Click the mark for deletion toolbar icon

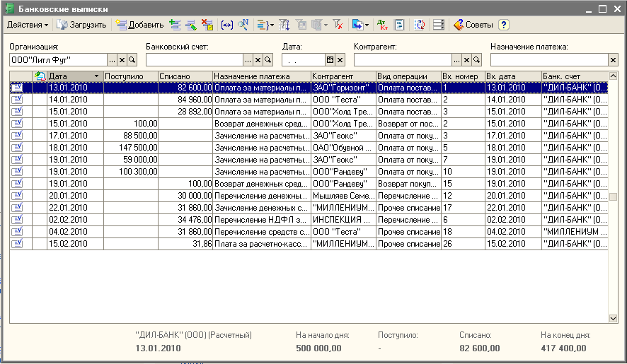pyautogui.click(x=207, y=25)
